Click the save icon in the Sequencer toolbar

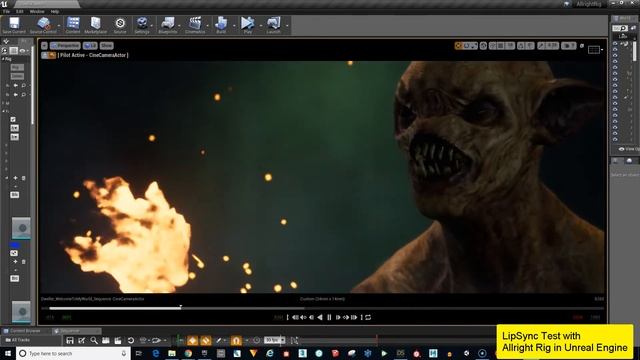click(70, 340)
